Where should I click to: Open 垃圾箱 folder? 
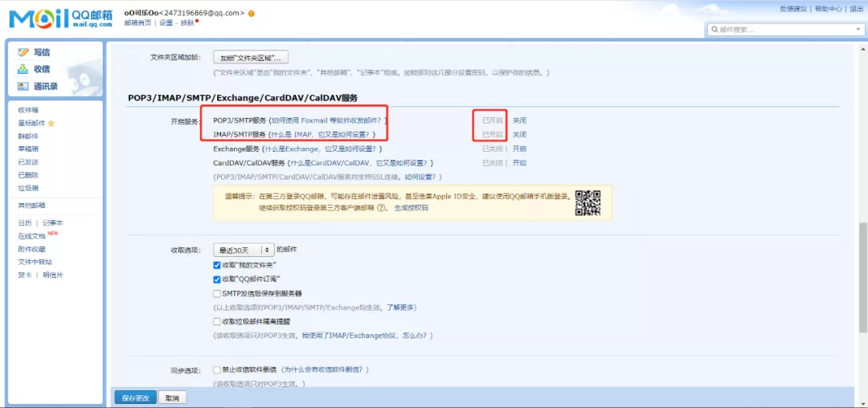pyautogui.click(x=28, y=188)
